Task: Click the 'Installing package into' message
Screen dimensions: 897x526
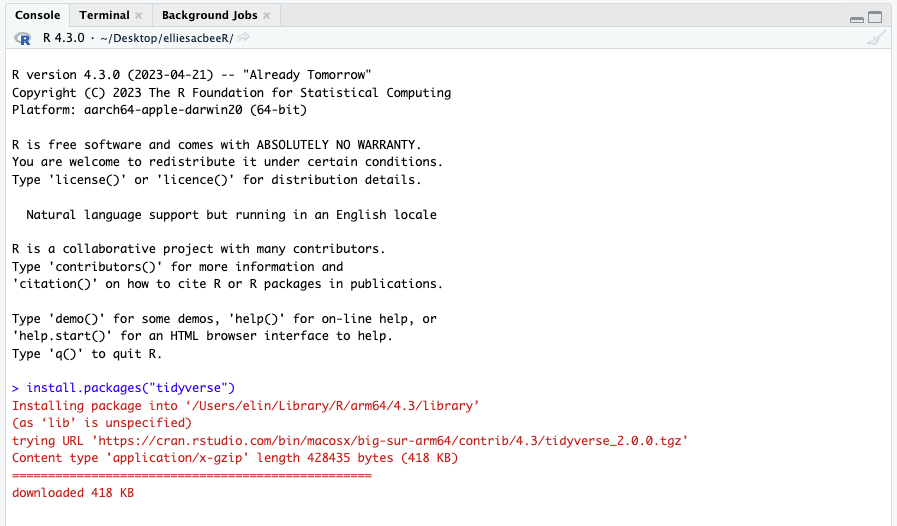Action: click(245, 406)
